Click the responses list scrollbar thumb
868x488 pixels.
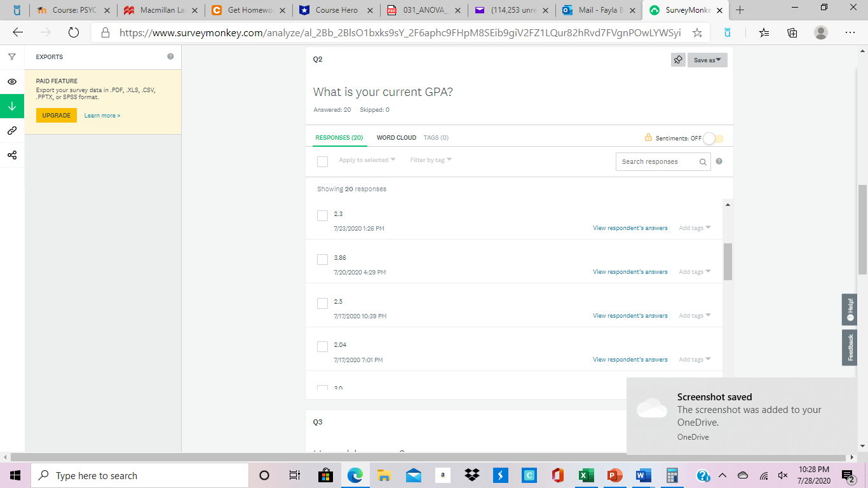[x=728, y=262]
